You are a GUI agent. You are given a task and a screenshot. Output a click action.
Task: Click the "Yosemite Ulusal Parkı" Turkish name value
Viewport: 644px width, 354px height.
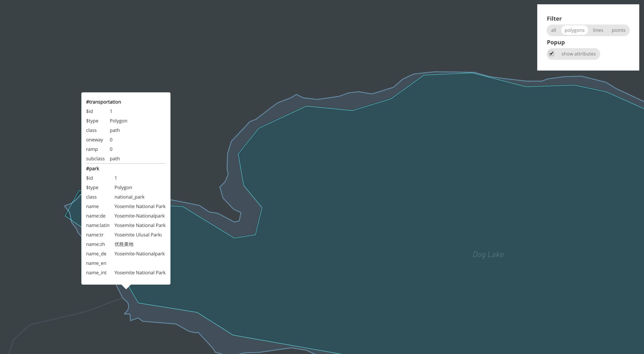(138, 235)
